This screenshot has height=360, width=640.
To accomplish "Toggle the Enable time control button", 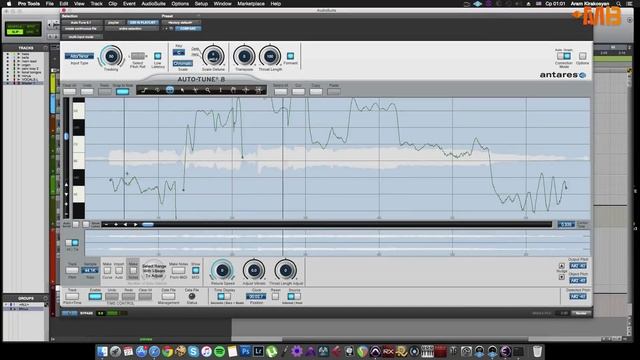I will 95,296.
